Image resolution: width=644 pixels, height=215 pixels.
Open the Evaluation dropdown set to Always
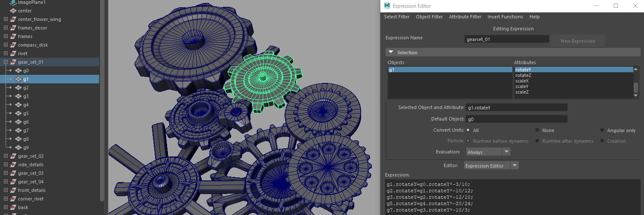pyautogui.click(x=487, y=152)
